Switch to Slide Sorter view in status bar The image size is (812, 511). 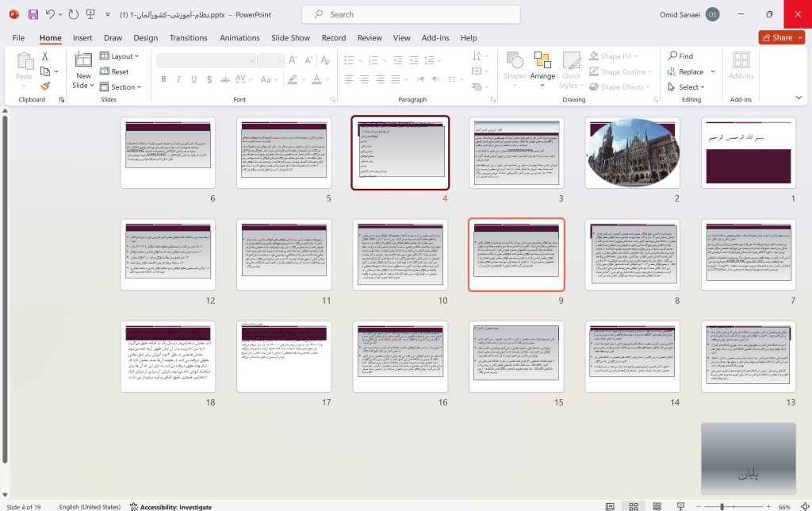[634, 506]
